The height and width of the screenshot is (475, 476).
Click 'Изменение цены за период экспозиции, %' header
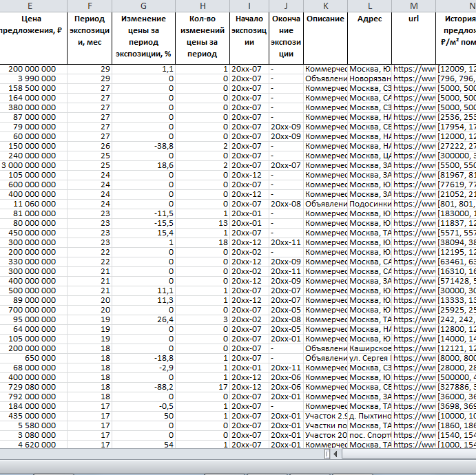coord(143,38)
